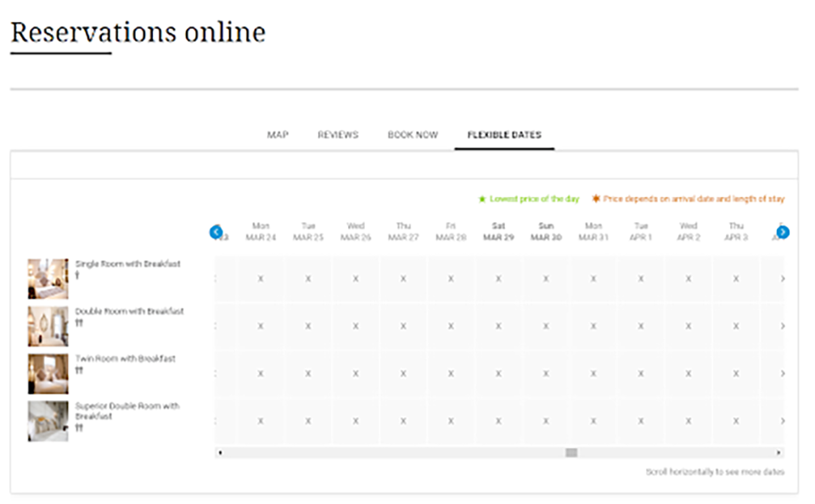Choose Twin Room cell for Tue Apr 1
The image size is (815, 504).
[641, 373]
